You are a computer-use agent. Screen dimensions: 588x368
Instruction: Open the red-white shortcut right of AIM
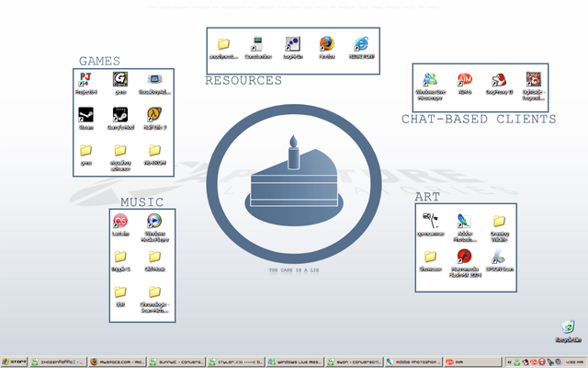click(x=499, y=80)
